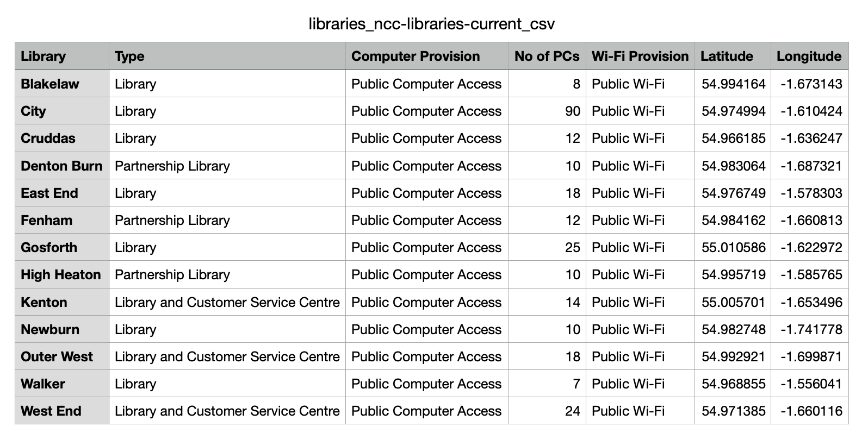Select the Kenton row name cell
Viewport: 868px width, 439px height.
pos(62,302)
